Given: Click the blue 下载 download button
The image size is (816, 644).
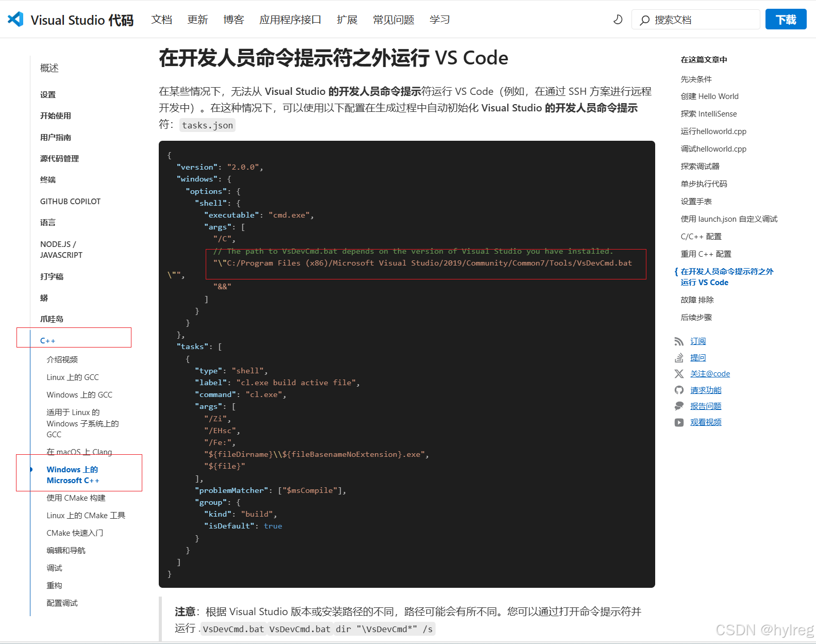Looking at the screenshot, I should click(x=786, y=20).
